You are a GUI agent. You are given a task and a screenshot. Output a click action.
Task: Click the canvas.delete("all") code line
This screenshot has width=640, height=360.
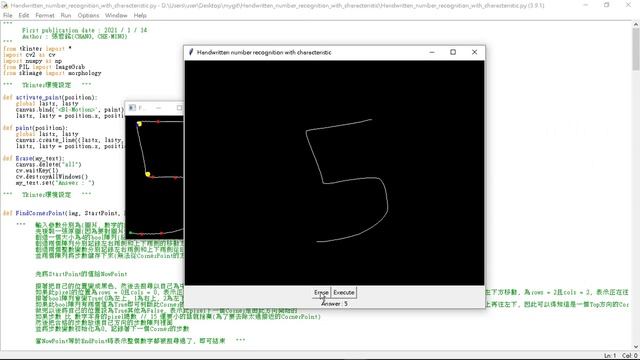(x=49, y=164)
